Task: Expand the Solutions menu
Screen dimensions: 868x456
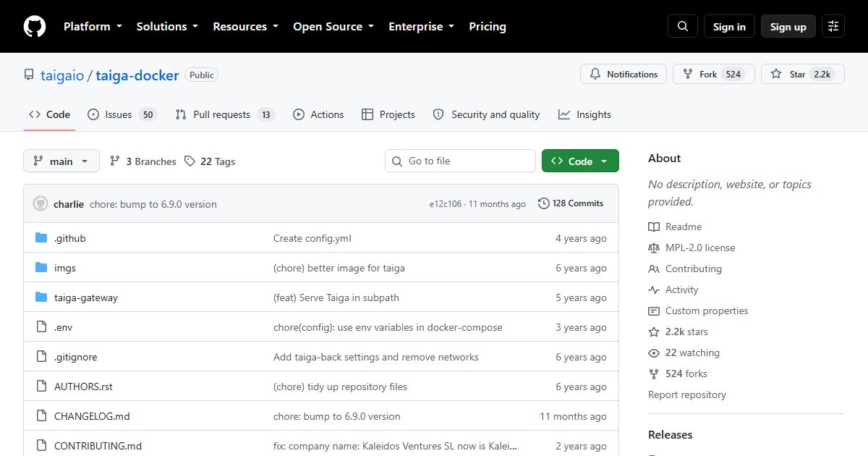Action: click(167, 27)
